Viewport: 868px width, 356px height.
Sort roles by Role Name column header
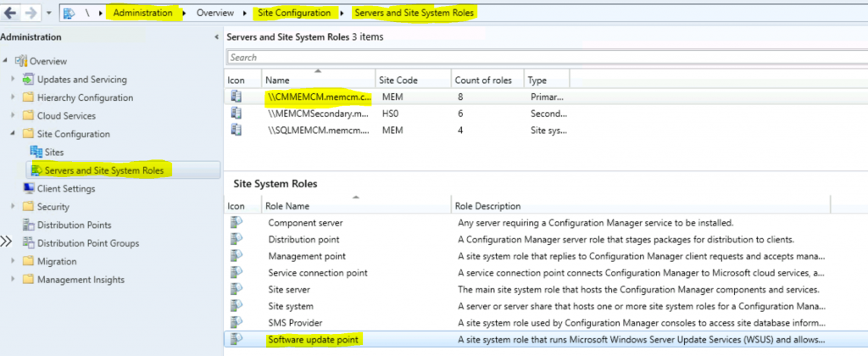coord(356,206)
